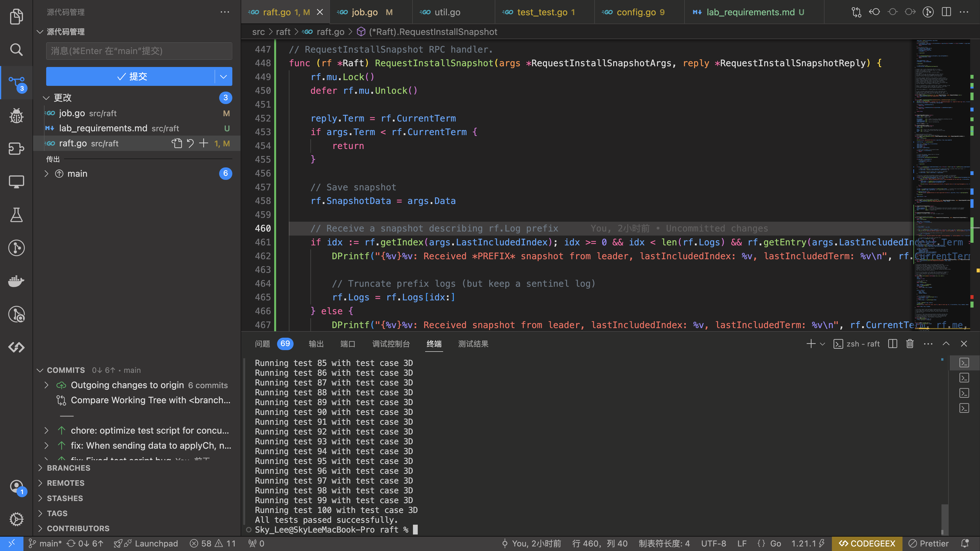980x551 pixels.
Task: Split the editor to the right
Action: (x=946, y=12)
